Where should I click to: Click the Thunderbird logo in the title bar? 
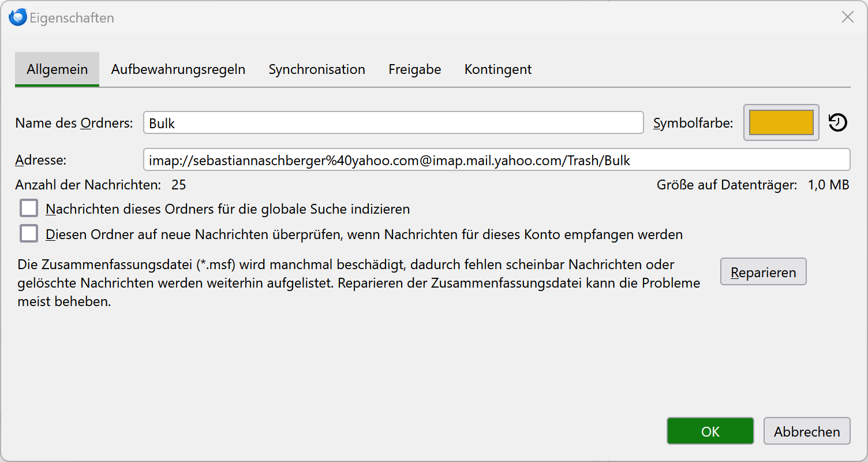click(18, 17)
